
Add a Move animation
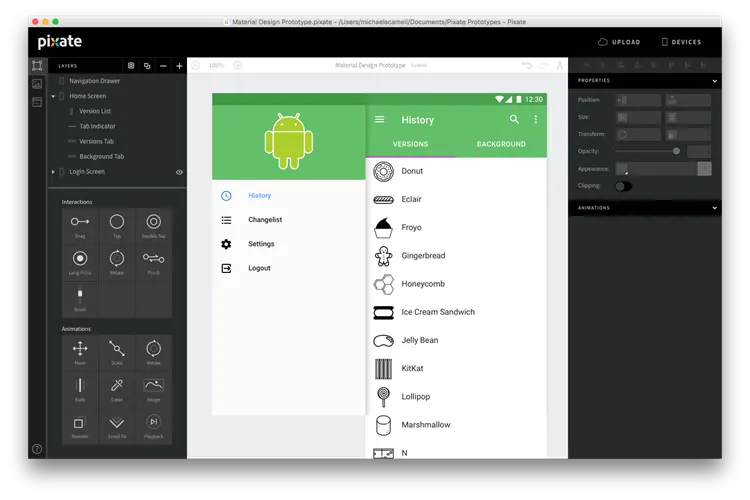(x=80, y=348)
